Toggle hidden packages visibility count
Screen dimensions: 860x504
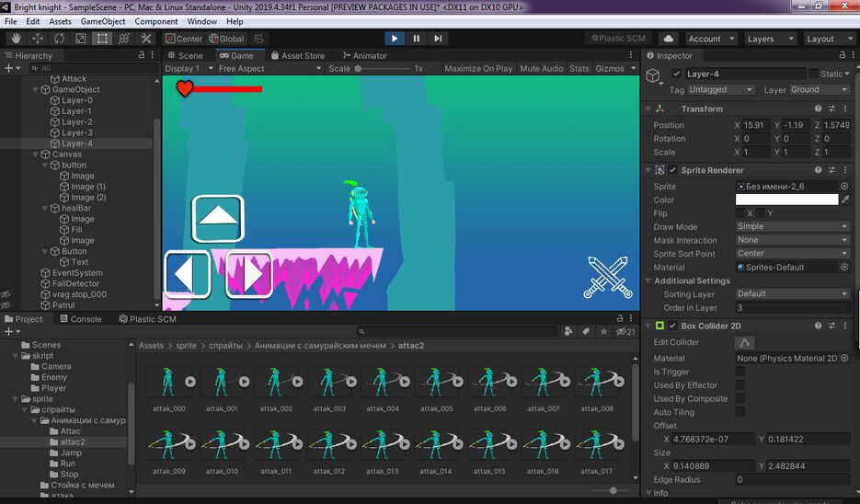625,331
